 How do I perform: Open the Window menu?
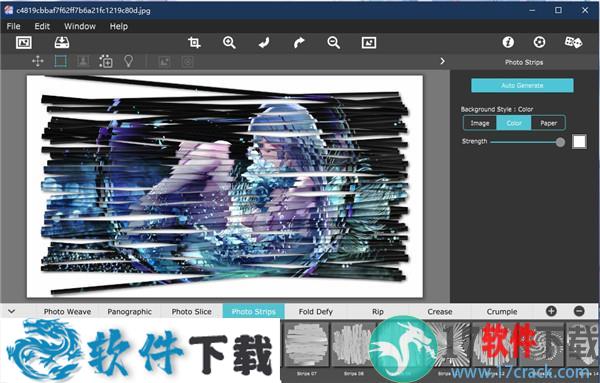pos(80,26)
